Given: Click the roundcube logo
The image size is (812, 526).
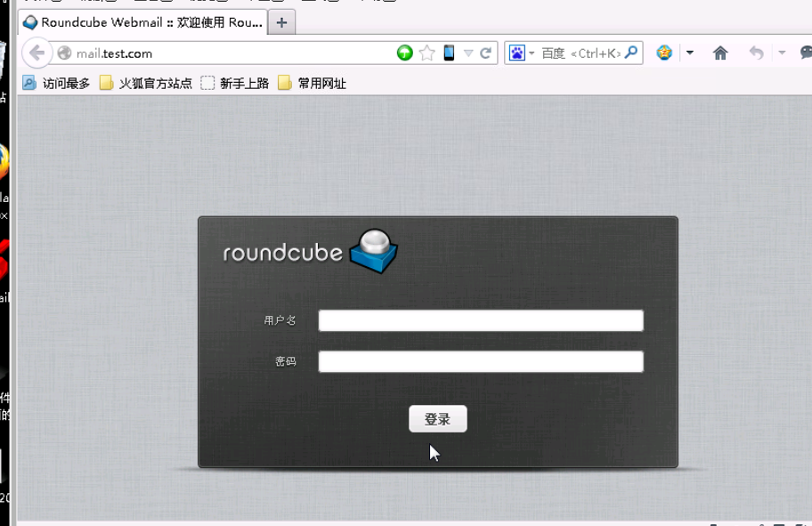Looking at the screenshot, I should [310, 252].
